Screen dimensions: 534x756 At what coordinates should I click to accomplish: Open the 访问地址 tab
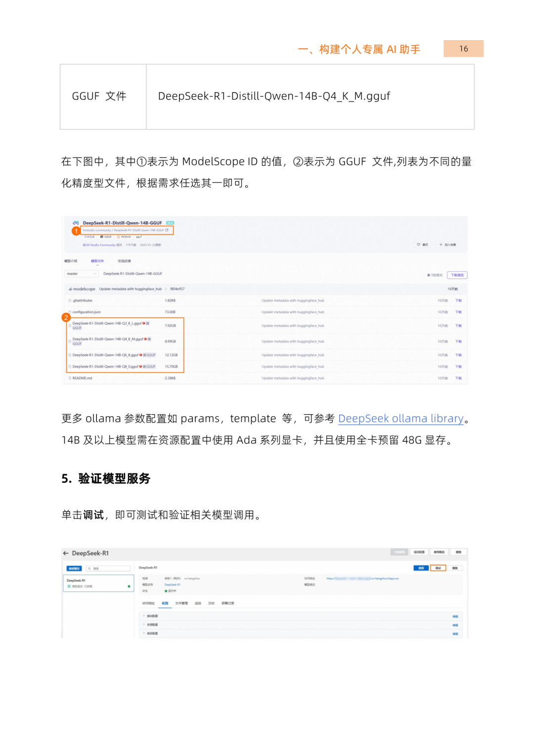148,603
